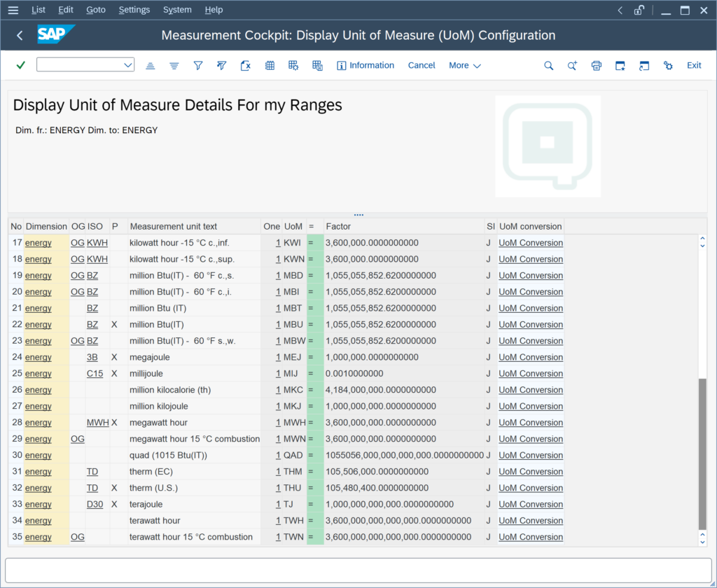The width and height of the screenshot is (717, 588).
Task: Click the factor value 105,480,400.0000000000
Action: (x=377, y=488)
